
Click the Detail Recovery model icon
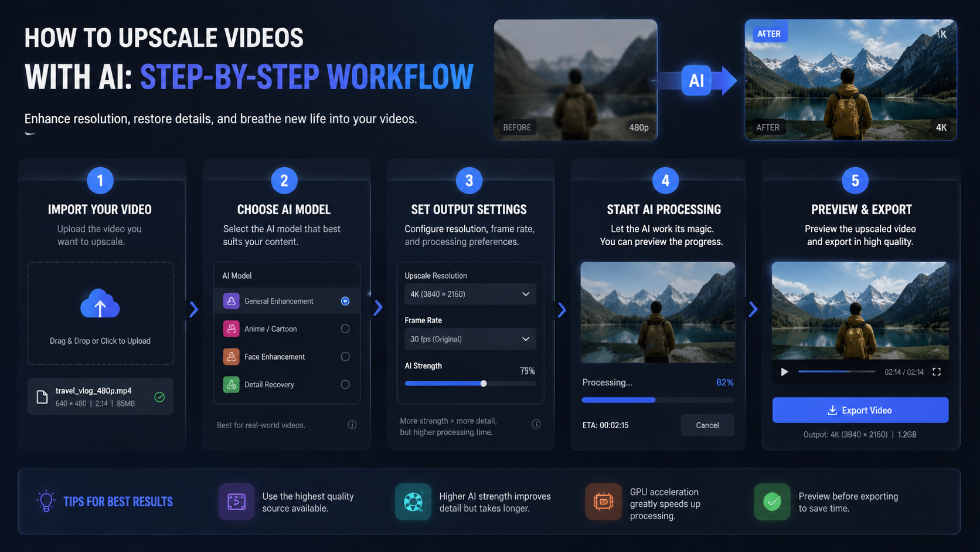click(x=231, y=384)
